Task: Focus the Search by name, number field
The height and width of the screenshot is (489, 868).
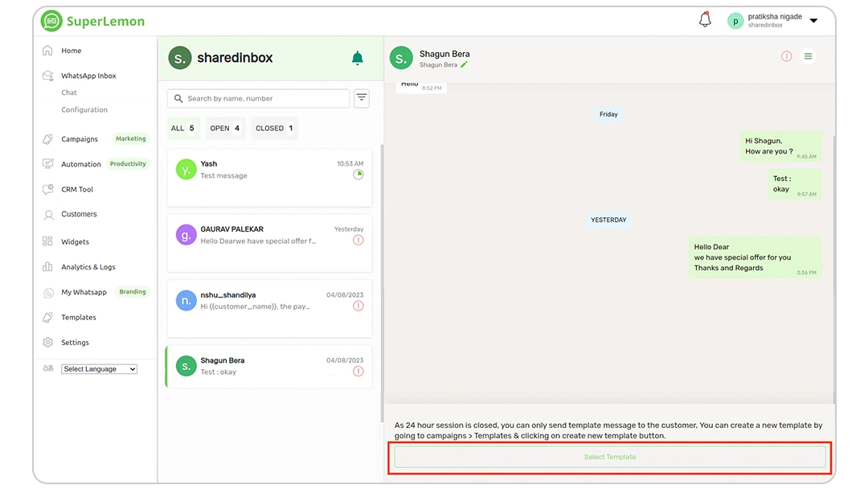Action: [x=259, y=99]
